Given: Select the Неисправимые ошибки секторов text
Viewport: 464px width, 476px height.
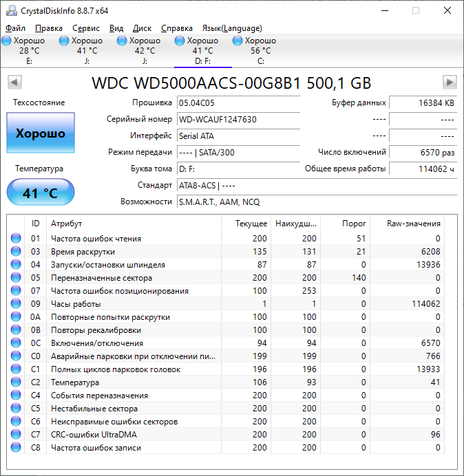Looking at the screenshot, I should [x=114, y=422].
